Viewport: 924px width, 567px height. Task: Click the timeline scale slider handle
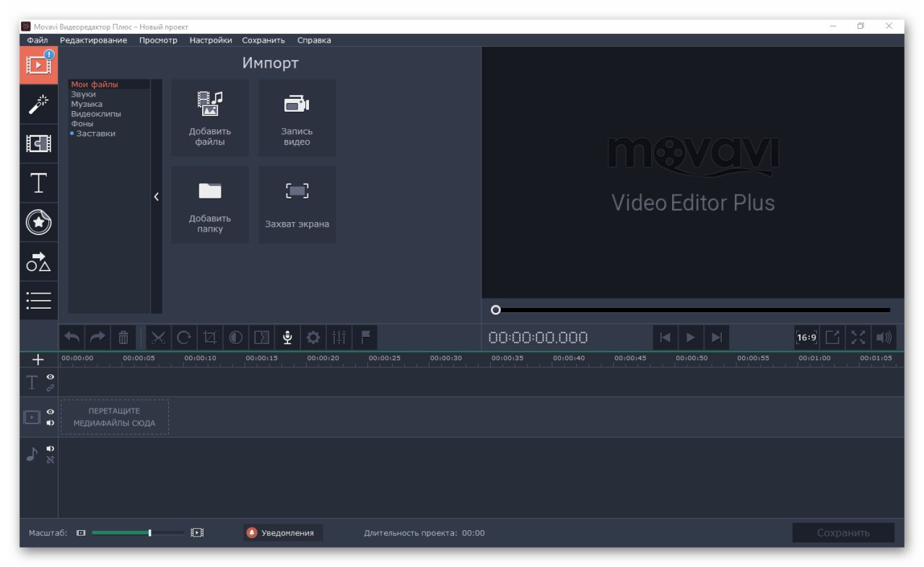(149, 533)
